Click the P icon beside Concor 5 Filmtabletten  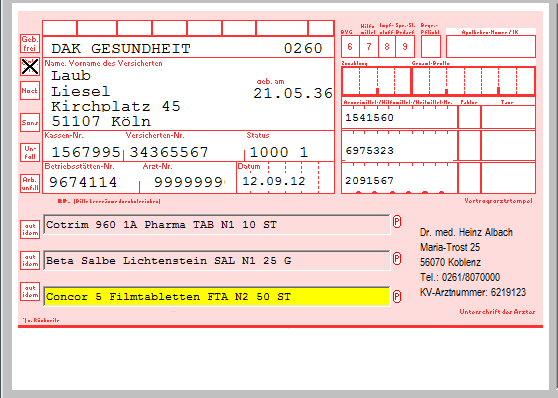(x=397, y=296)
